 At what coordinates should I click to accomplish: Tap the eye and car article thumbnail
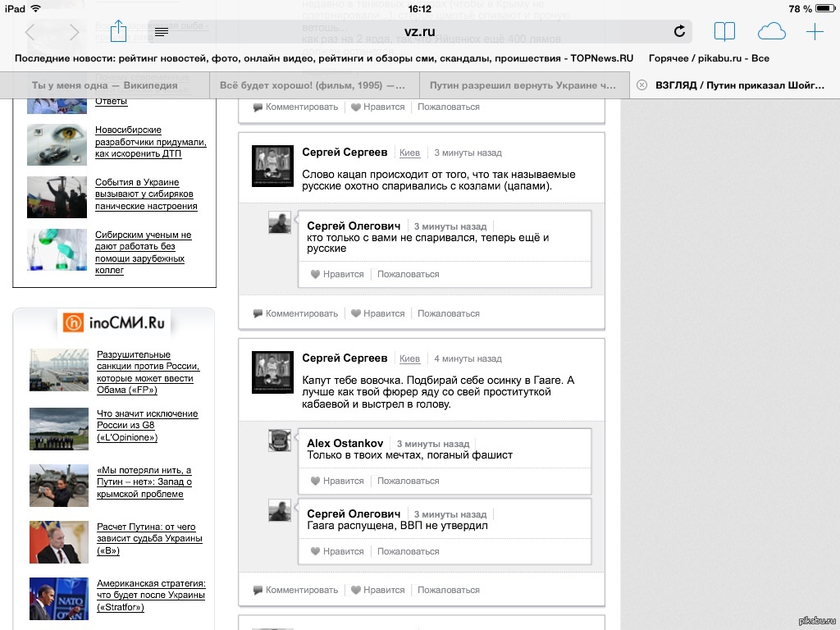click(57, 144)
